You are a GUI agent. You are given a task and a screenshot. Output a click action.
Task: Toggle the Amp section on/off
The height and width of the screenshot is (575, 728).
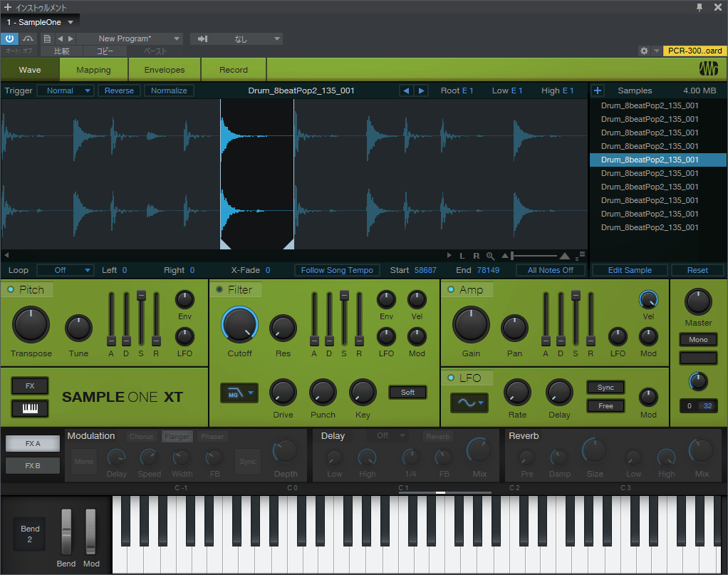450,289
